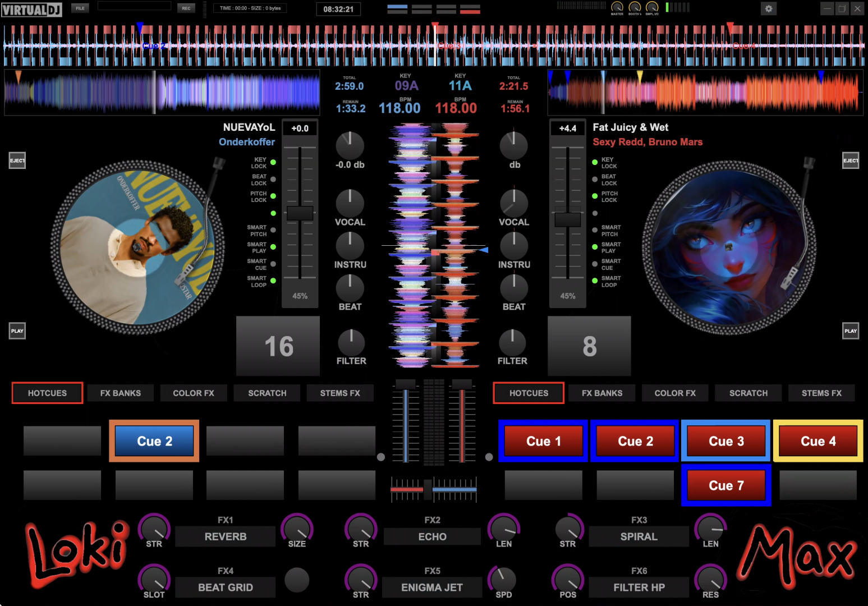Toggle PITCH LOCK on left deck
The height and width of the screenshot is (606, 868).
273,196
